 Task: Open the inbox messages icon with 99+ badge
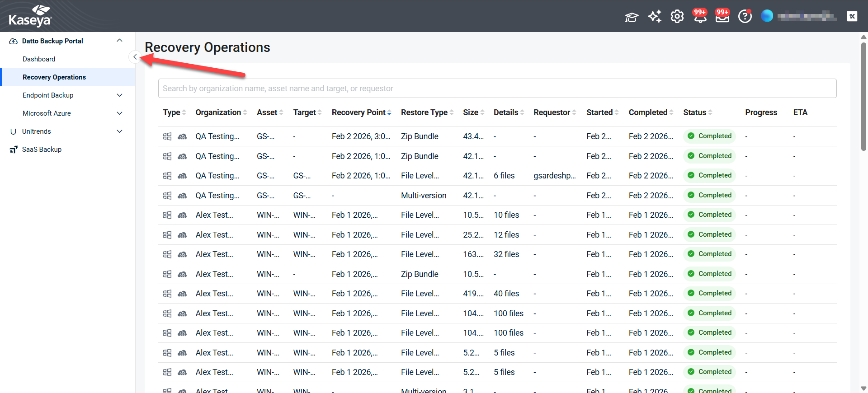pos(722,17)
